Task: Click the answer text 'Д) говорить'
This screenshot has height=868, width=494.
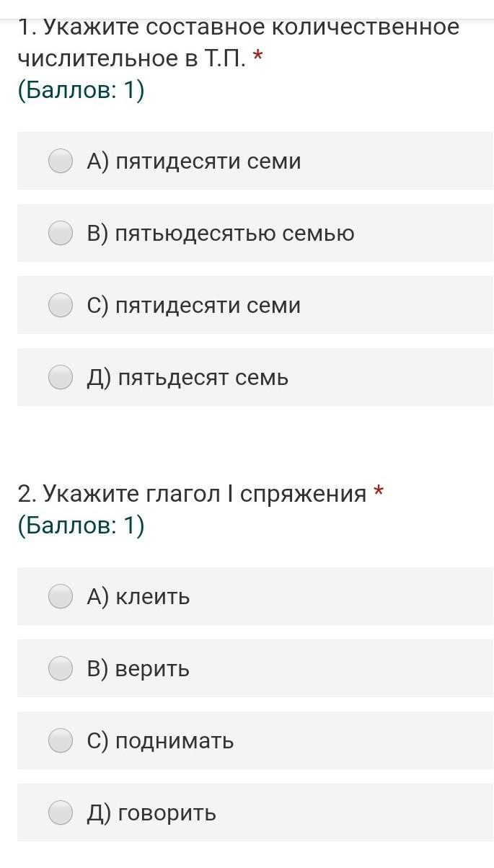Action: (151, 813)
